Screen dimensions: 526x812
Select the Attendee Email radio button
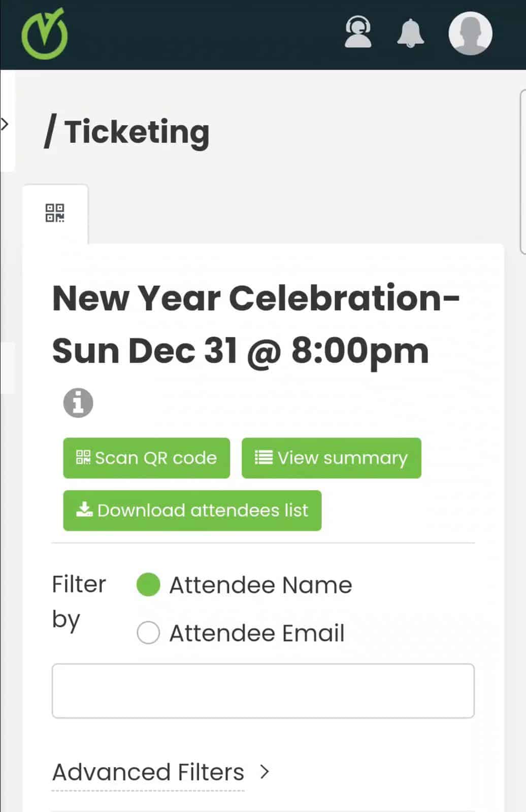[x=148, y=633]
